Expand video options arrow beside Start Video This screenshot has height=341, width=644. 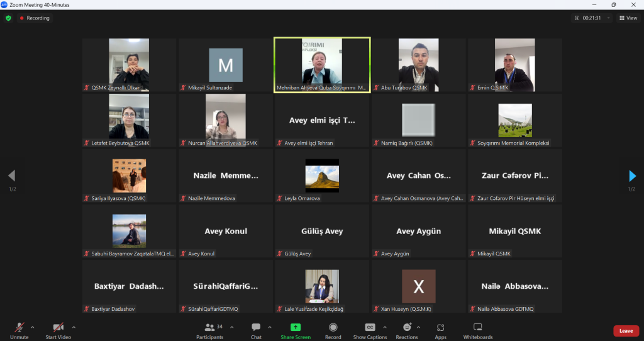[x=74, y=327]
